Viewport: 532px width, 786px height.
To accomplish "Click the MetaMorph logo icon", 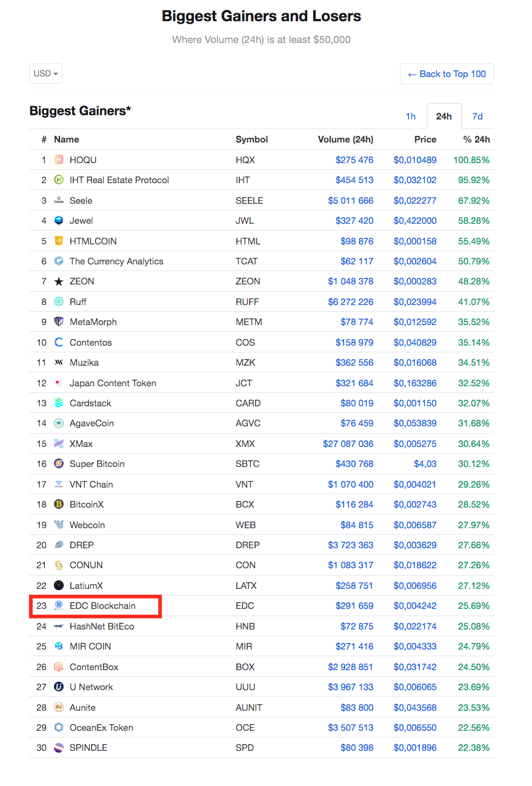I will tap(59, 322).
